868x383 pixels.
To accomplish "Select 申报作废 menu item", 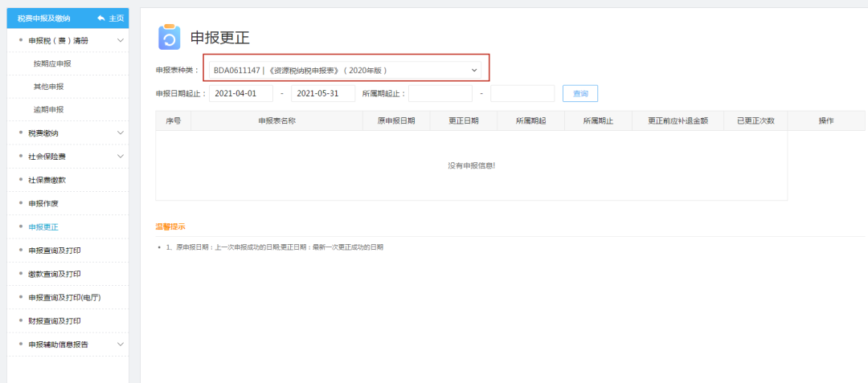I will pos(43,203).
